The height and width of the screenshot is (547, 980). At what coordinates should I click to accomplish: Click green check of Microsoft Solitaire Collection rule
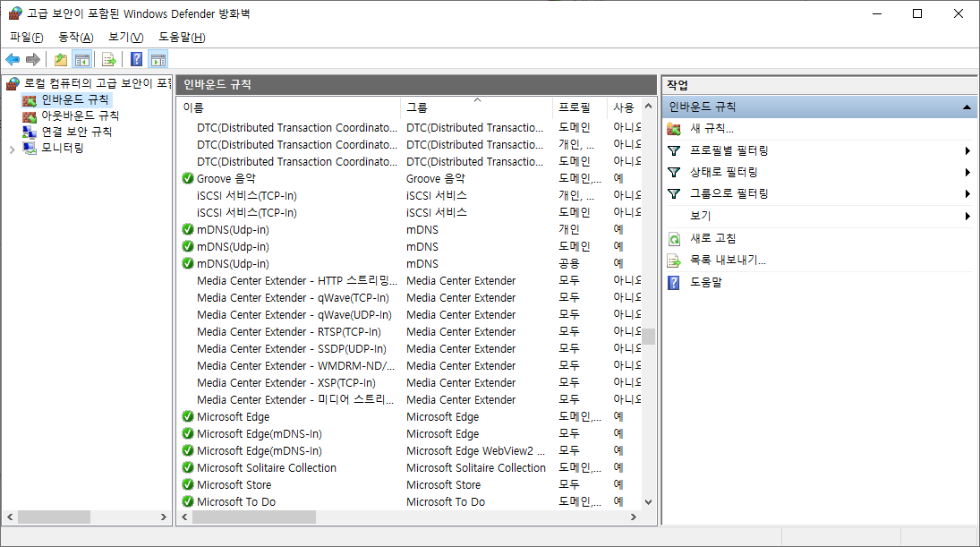click(x=188, y=467)
